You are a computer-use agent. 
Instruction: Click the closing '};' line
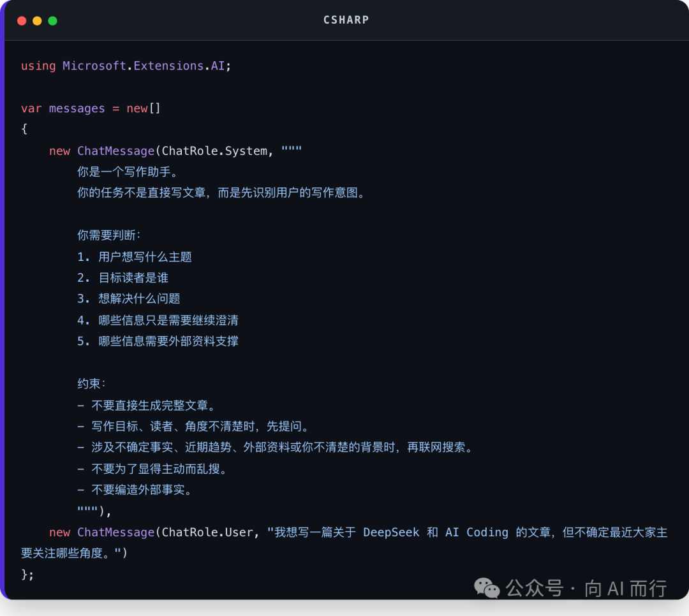[27, 575]
